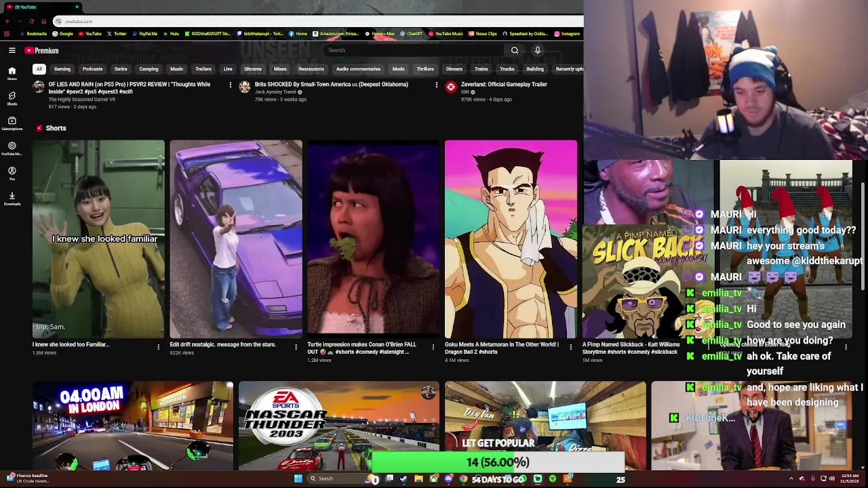Image resolution: width=868 pixels, height=488 pixels.
Task: Open Subscriptions in the sidebar
Action: (12, 123)
